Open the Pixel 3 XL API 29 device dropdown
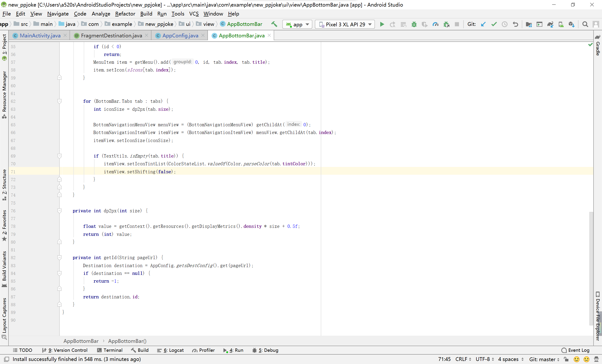 345,24
